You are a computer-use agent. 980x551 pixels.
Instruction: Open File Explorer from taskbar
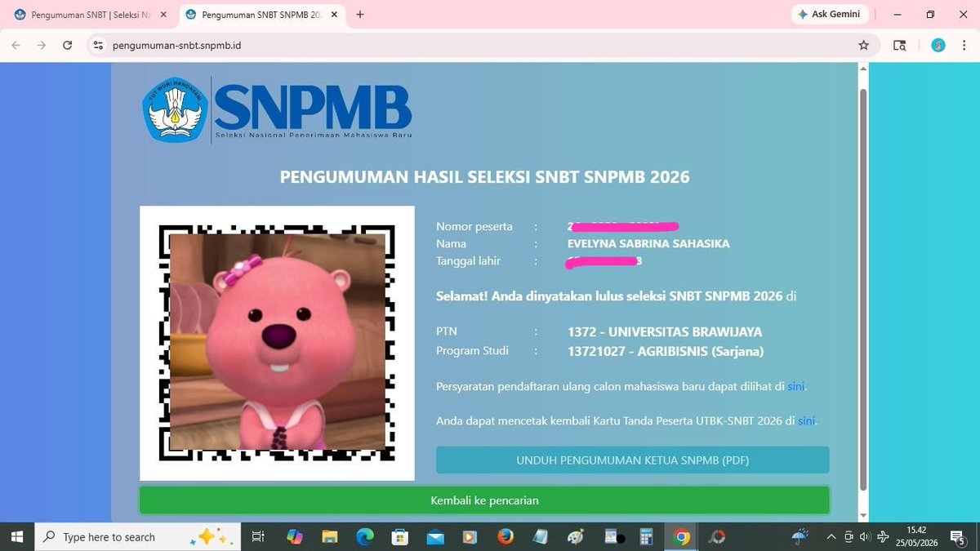coord(329,536)
